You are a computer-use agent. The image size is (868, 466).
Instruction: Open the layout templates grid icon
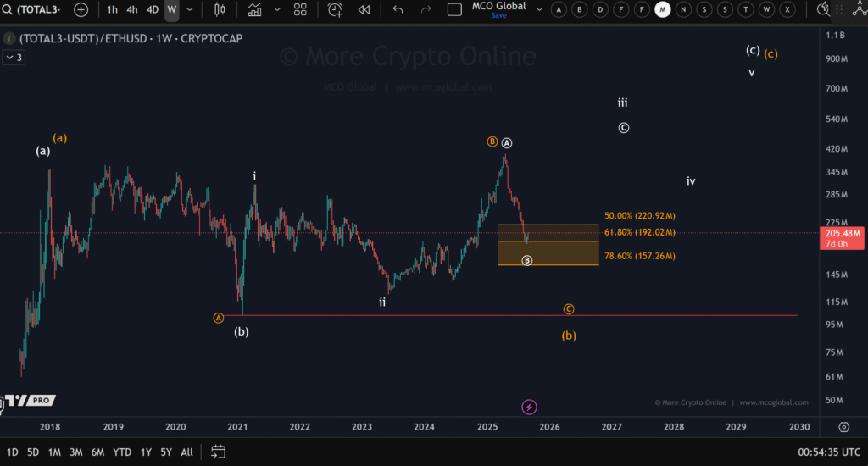click(300, 10)
